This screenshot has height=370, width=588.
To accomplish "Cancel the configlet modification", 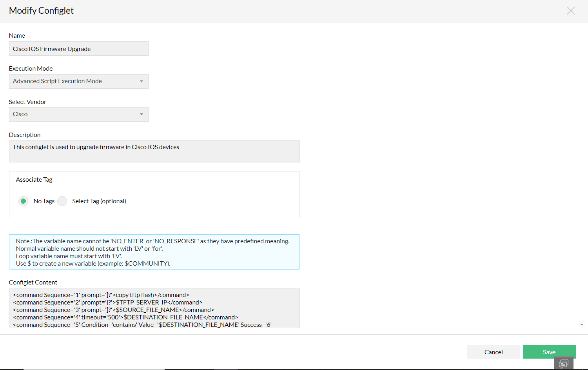I will [x=493, y=352].
